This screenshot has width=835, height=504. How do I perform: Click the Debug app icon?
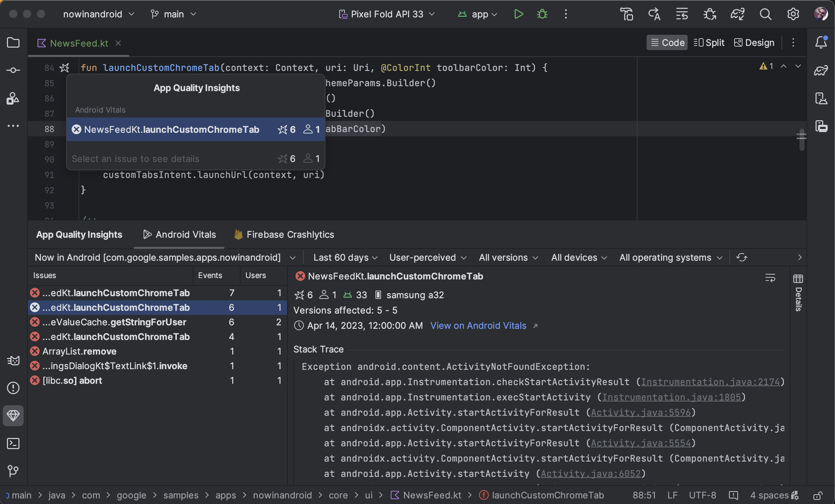542,14
